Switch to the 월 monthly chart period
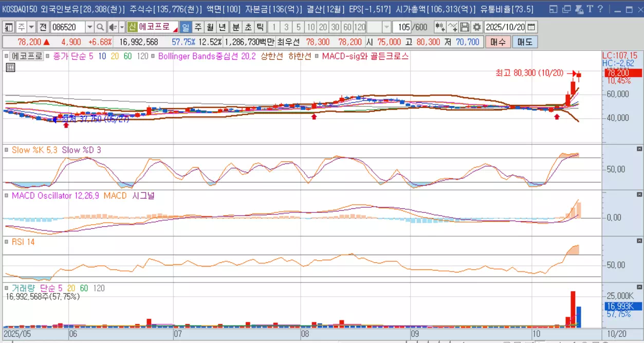The height and width of the screenshot is (343, 644). (210, 27)
